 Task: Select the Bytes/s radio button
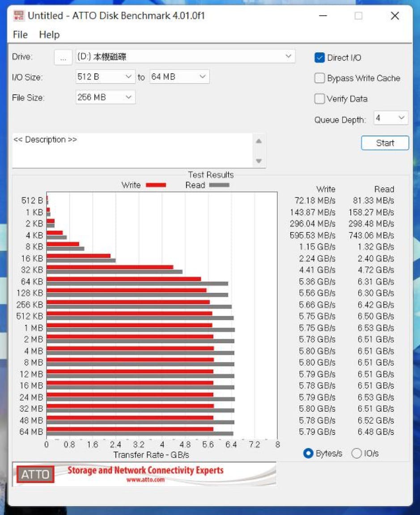pos(308,454)
